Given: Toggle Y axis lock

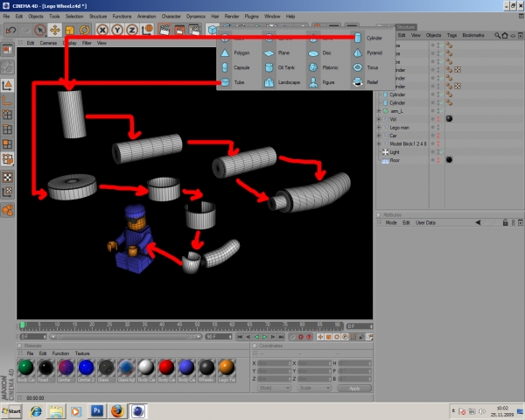Looking at the screenshot, I should (x=117, y=30).
